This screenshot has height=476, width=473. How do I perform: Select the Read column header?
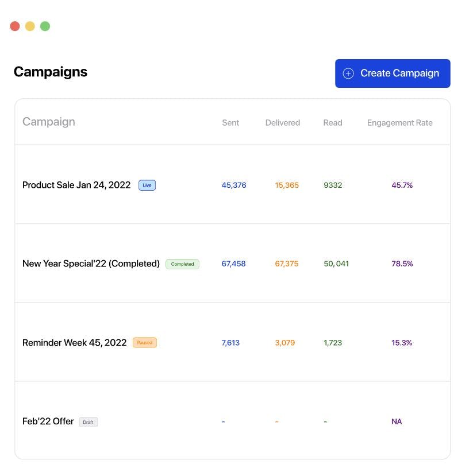(333, 122)
